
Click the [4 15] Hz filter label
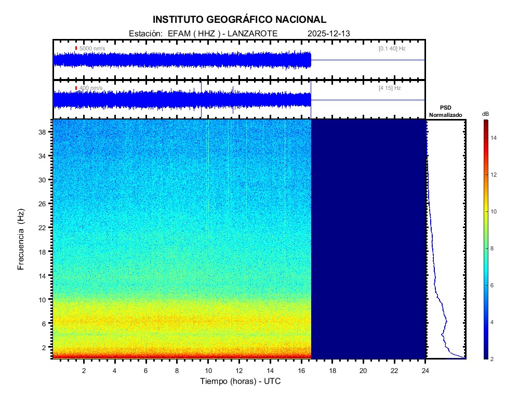[390, 88]
